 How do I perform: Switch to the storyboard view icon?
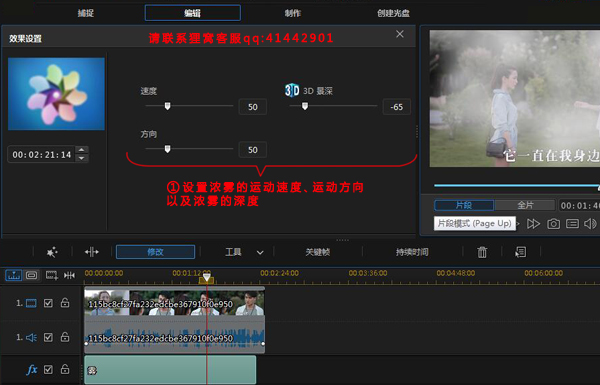[x=31, y=275]
